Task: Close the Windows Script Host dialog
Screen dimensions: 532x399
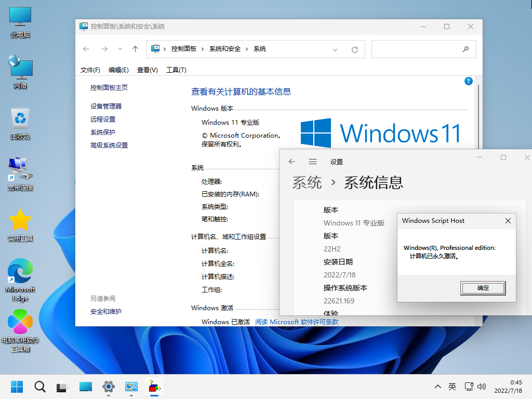Action: (508, 221)
